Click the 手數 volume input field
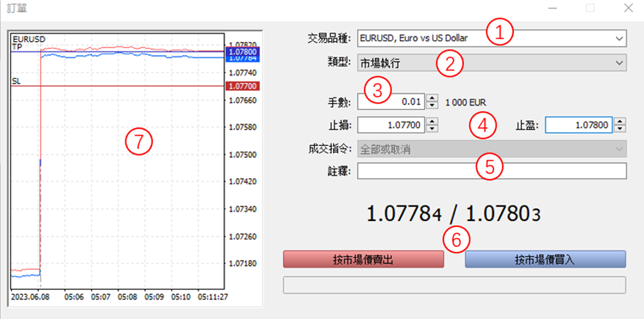 coord(391,102)
